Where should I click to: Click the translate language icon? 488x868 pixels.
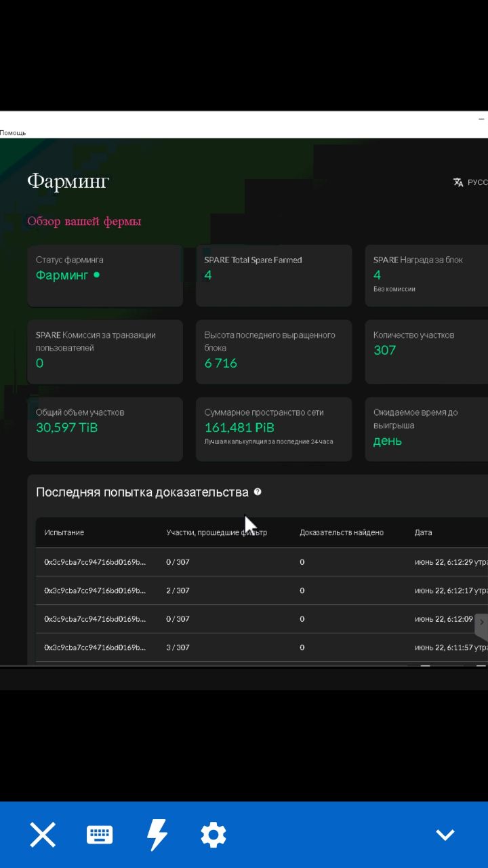tap(458, 182)
